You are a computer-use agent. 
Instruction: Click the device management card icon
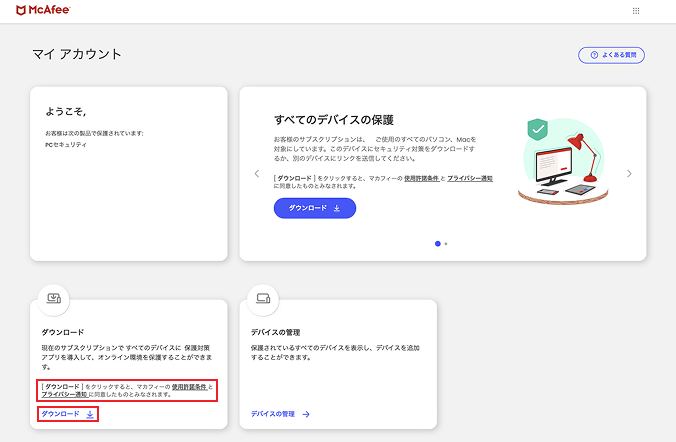pos(263,299)
